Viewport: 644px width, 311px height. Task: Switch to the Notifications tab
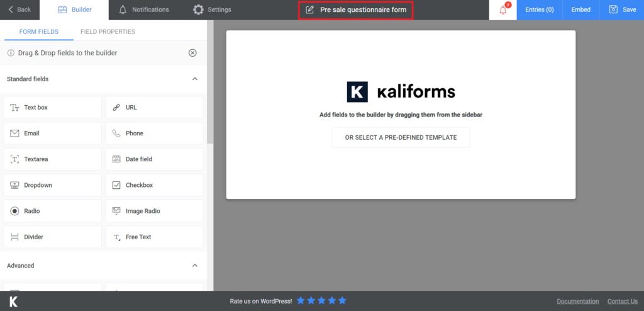click(144, 10)
